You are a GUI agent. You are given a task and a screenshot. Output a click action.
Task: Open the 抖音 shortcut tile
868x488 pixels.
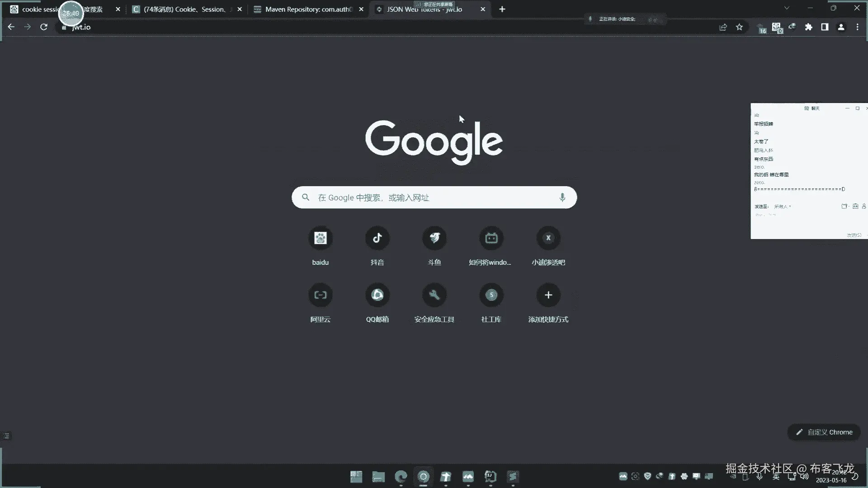[x=377, y=238]
